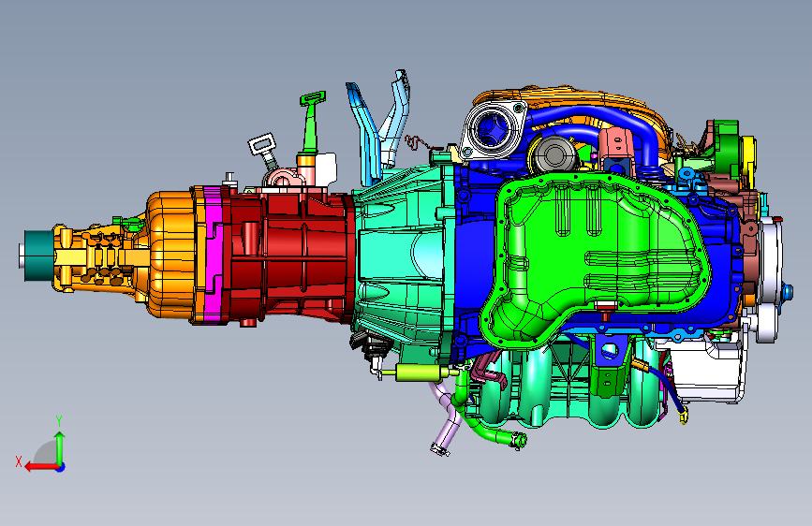The image size is (812, 526).
Task: Click the X axis label
Action: 19,462
